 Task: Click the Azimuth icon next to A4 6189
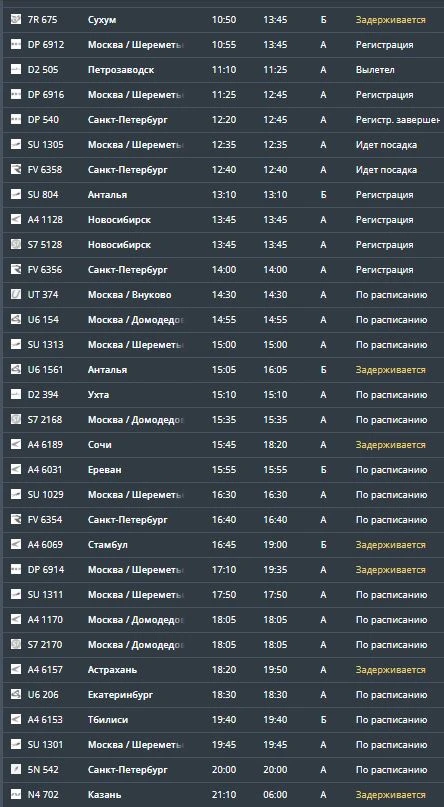[x=16, y=445]
